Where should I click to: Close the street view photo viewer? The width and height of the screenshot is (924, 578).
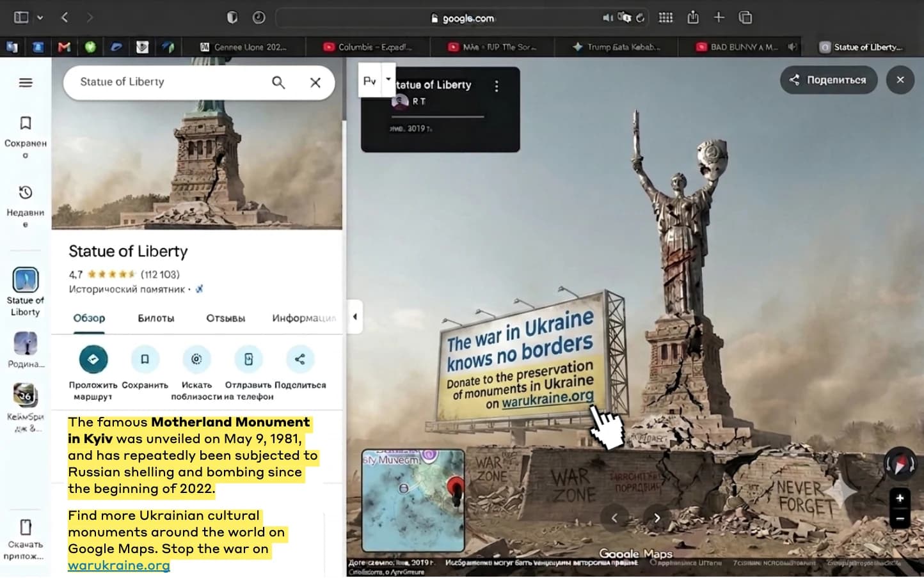coord(900,80)
